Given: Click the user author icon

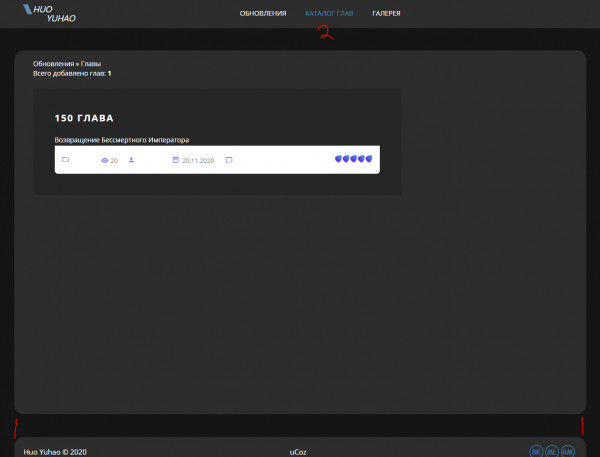Looking at the screenshot, I should [x=131, y=160].
